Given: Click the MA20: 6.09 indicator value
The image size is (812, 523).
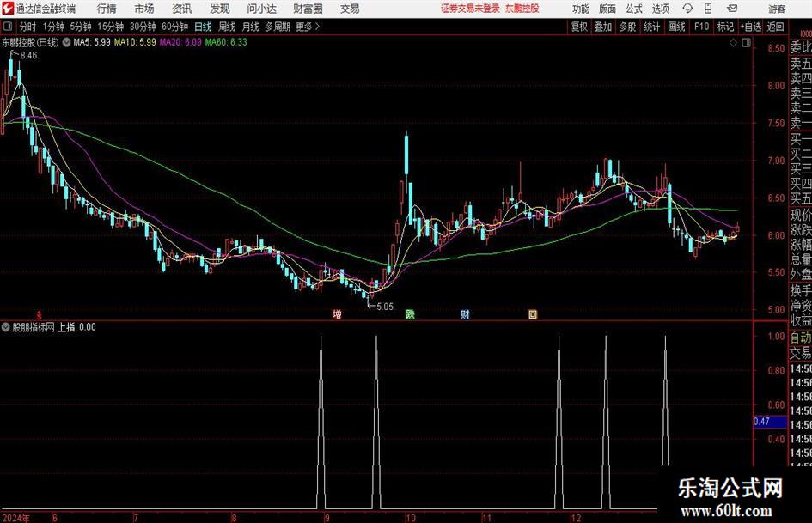Looking at the screenshot, I should 180,42.
